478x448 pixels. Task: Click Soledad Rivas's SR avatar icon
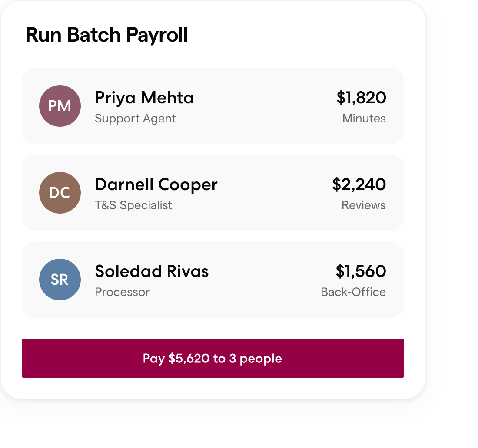tap(60, 279)
